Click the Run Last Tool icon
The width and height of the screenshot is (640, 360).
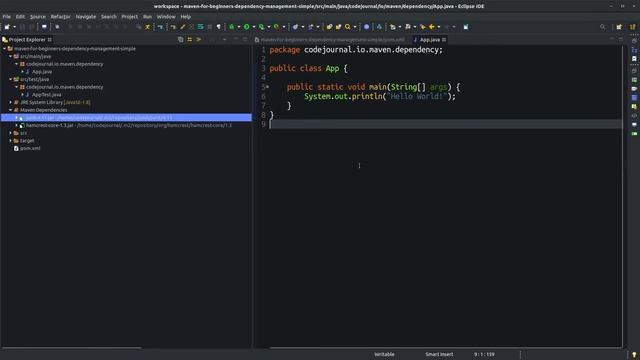[277, 27]
